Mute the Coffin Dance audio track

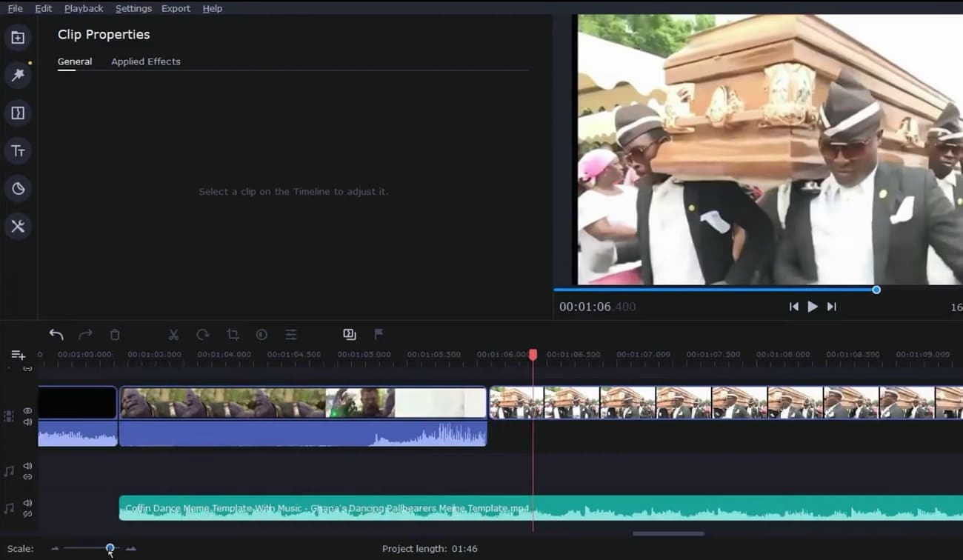coord(27,503)
